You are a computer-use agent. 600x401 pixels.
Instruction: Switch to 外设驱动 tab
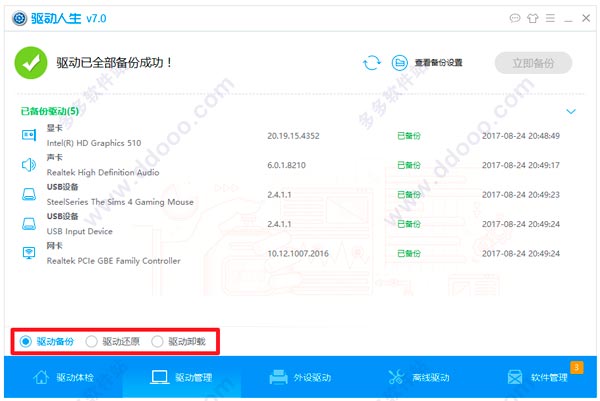click(x=300, y=378)
